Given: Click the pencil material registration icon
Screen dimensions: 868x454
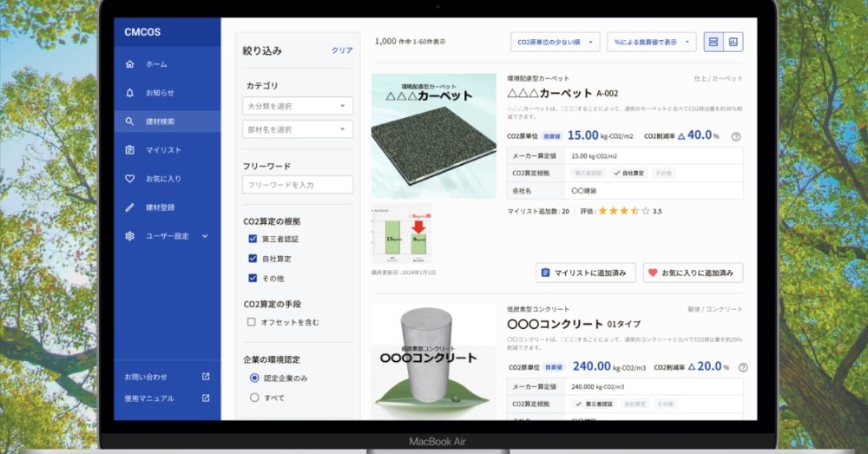Looking at the screenshot, I should [x=129, y=207].
